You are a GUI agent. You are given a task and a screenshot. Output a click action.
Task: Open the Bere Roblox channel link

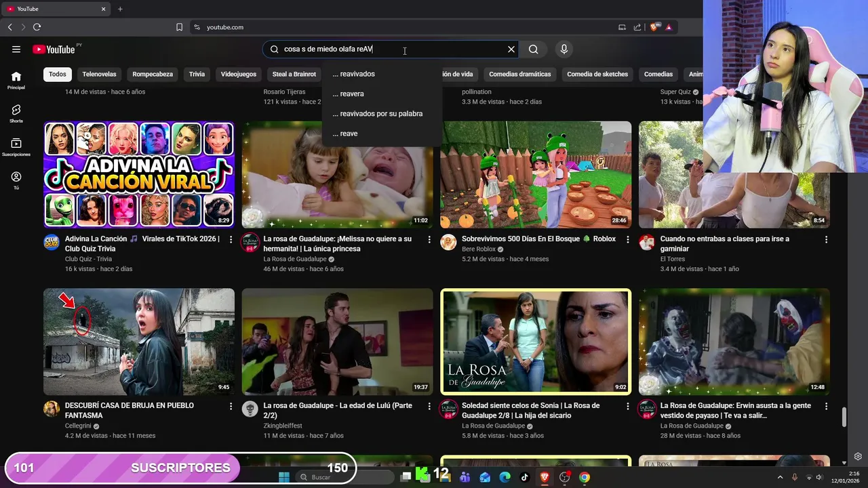479,249
